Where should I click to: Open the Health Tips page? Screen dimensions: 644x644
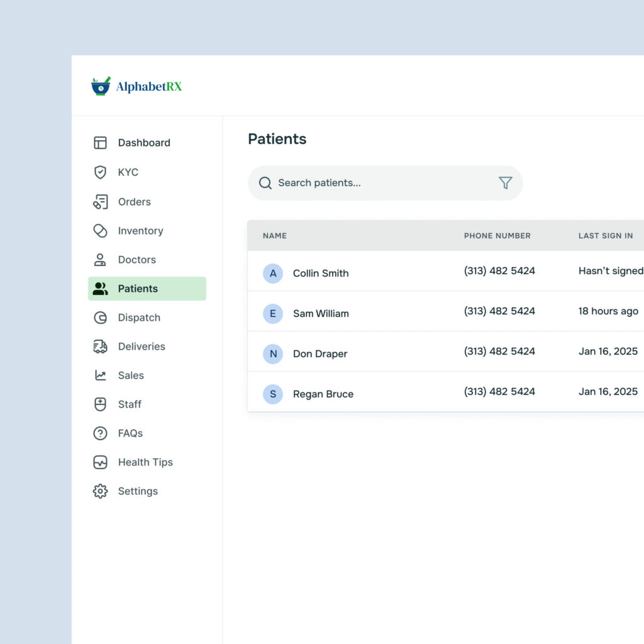point(145,462)
